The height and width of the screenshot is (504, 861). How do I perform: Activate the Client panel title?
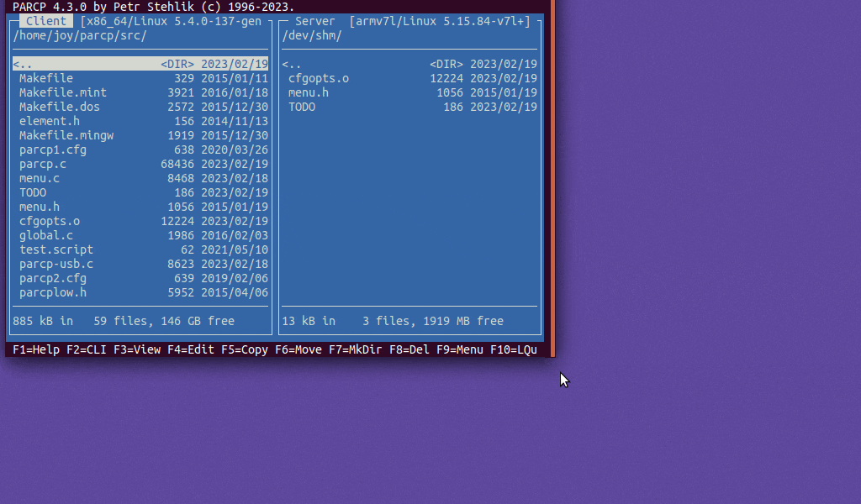coord(46,21)
